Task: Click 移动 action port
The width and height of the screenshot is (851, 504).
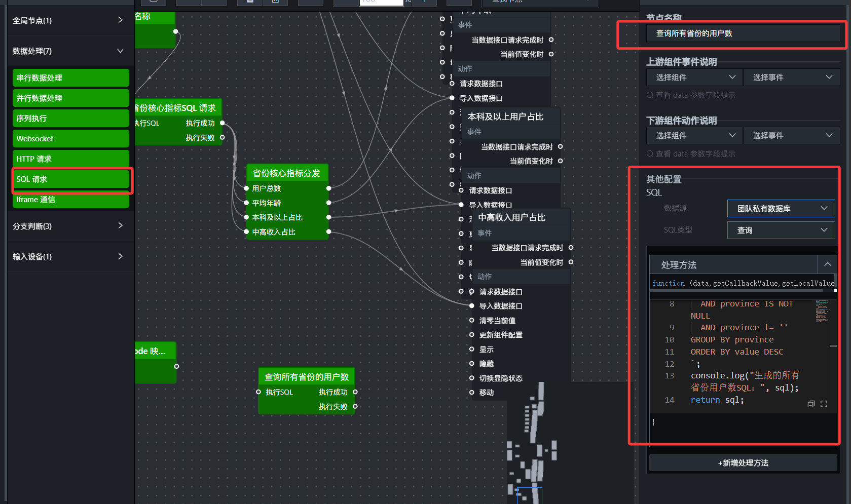Action: tap(472, 392)
